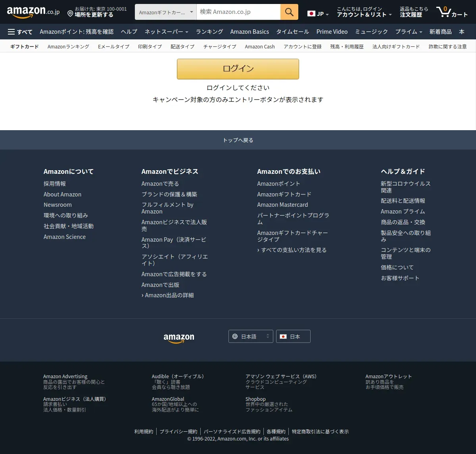The image size is (476, 454).
Task: Open ミュージック nav item
Action: pyautogui.click(x=371, y=32)
